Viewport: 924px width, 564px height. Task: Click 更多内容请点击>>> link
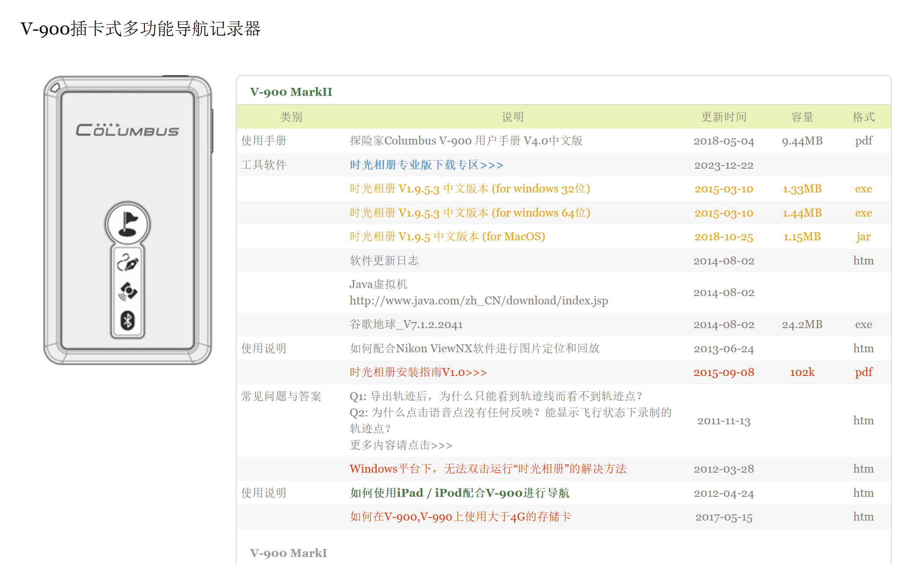pyautogui.click(x=401, y=445)
